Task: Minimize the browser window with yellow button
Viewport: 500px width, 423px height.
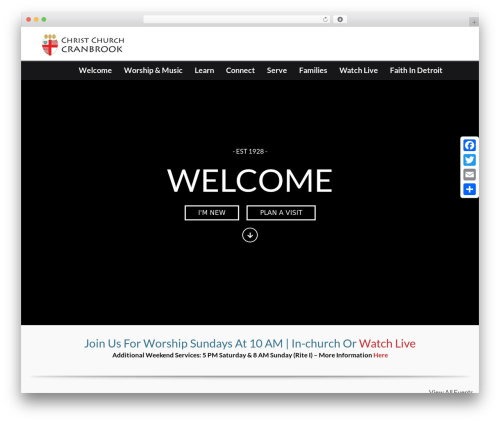Action: coord(36,20)
